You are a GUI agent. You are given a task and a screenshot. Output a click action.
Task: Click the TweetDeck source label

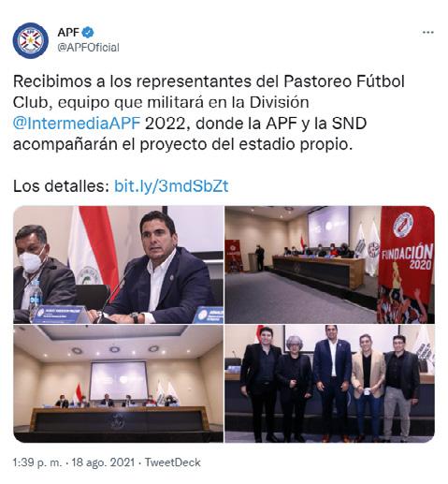click(173, 462)
